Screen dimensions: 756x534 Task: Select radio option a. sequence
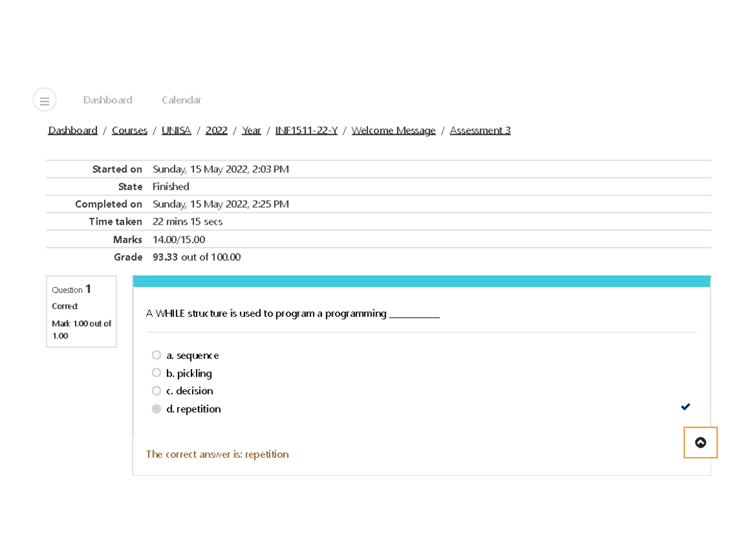pyautogui.click(x=156, y=355)
